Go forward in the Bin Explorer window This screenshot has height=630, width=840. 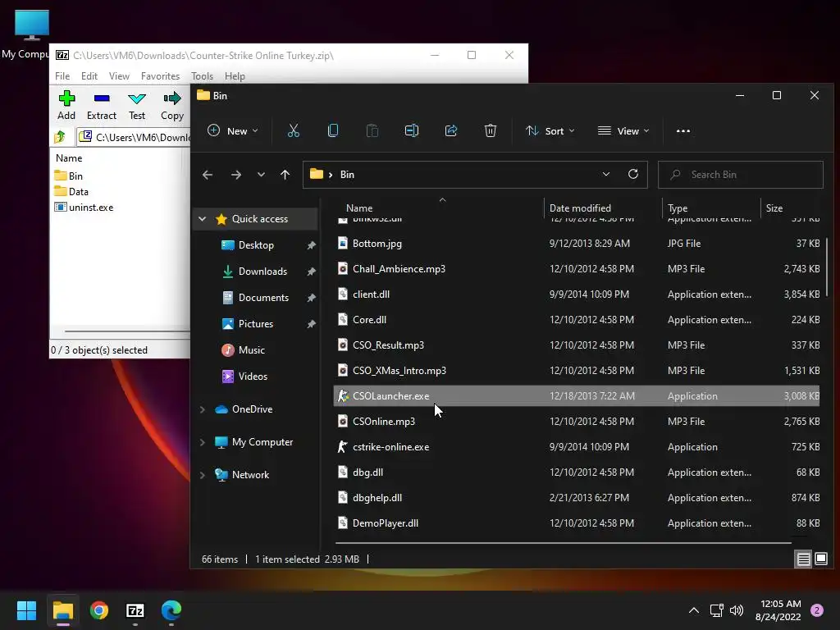tap(235, 175)
